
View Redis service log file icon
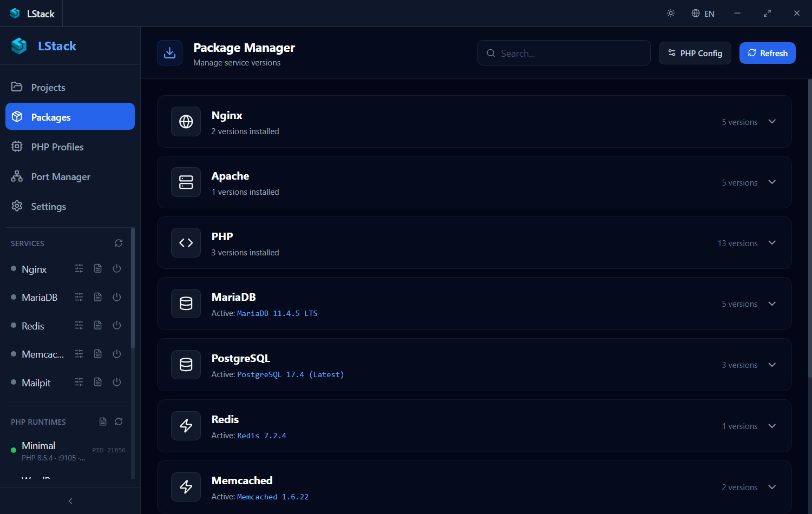coord(98,325)
